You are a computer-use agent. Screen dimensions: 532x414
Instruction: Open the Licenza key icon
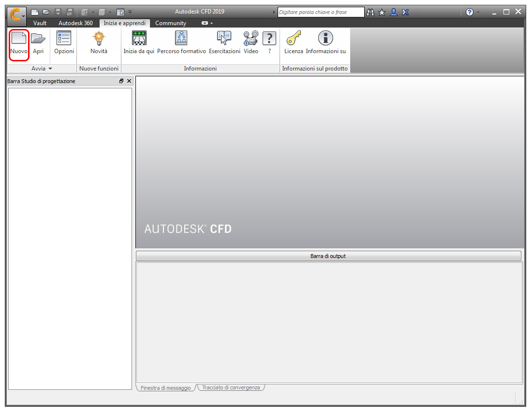click(x=294, y=38)
